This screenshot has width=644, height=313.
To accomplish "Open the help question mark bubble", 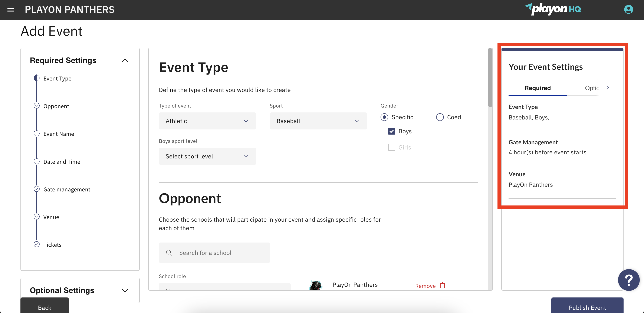I will pos(628,280).
